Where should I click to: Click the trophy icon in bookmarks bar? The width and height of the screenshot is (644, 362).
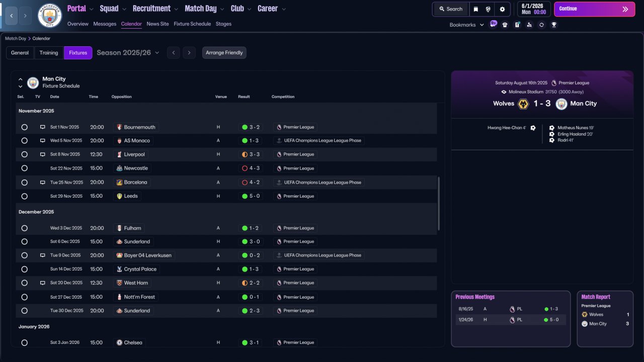coord(554,25)
